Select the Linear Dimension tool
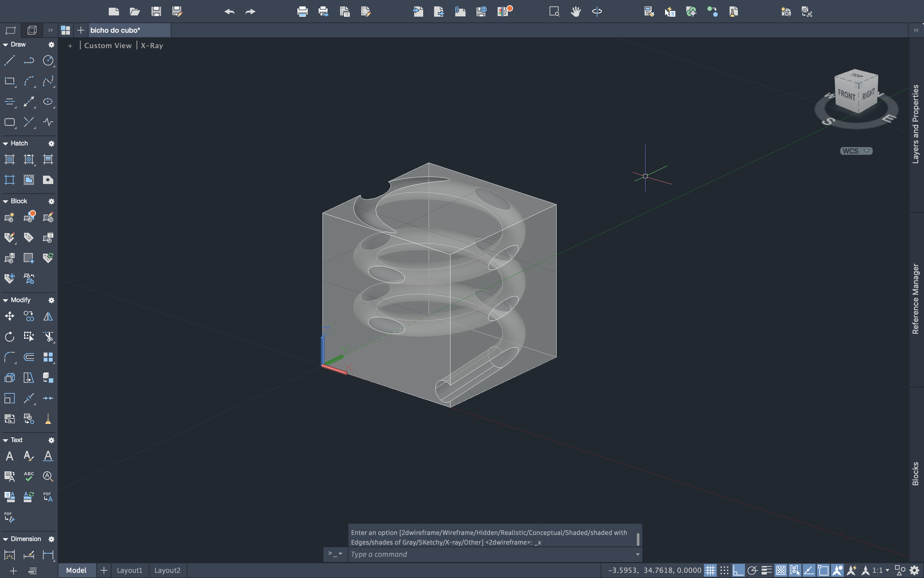The height and width of the screenshot is (578, 924). click(48, 555)
